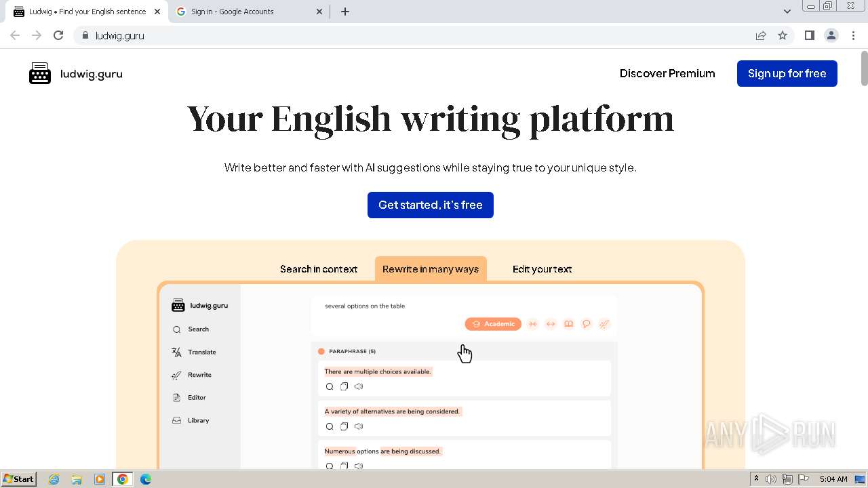Image resolution: width=868 pixels, height=488 pixels.
Task: Click the 'Your English writing platform' heading
Action: [x=431, y=119]
